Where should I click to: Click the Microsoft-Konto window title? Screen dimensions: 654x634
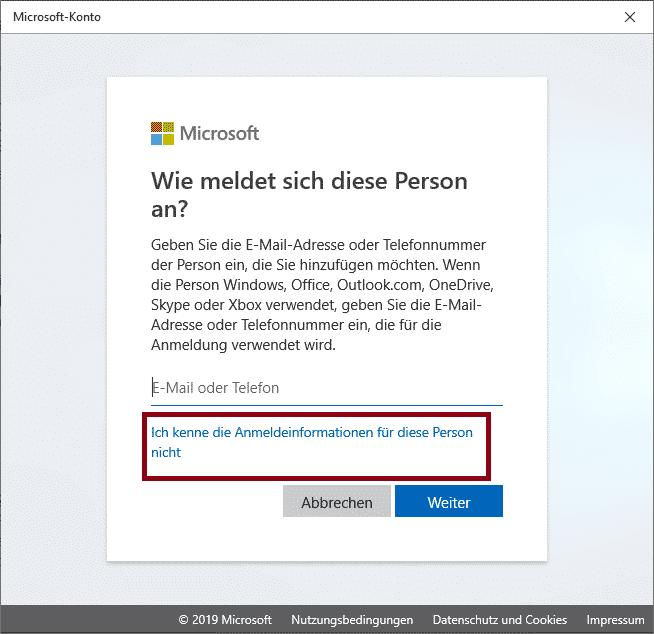pos(57,17)
